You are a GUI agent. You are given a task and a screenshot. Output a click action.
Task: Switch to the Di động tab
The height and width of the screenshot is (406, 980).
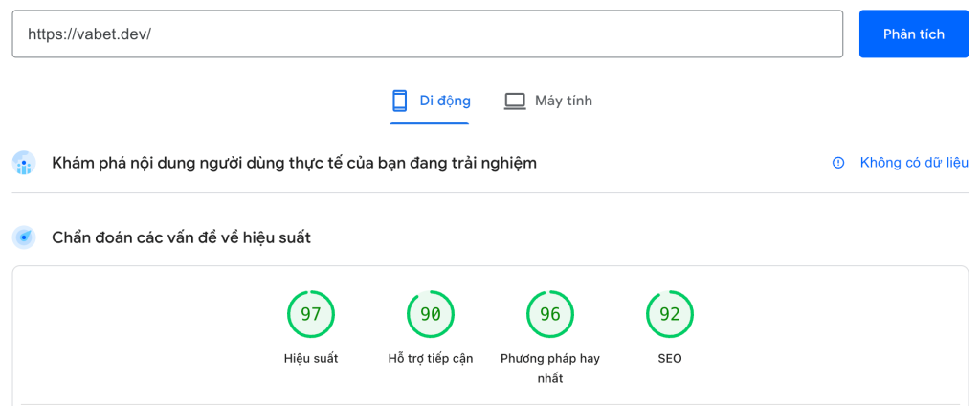430,101
